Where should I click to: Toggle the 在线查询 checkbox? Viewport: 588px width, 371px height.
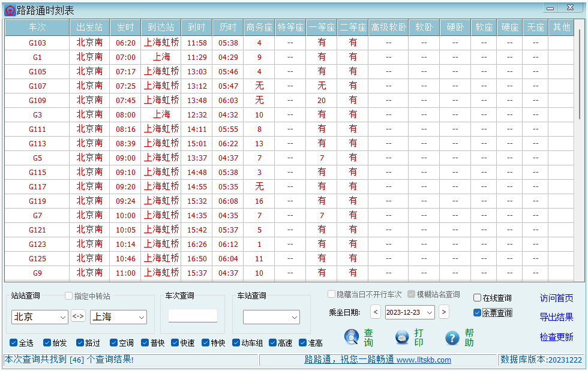pos(478,298)
